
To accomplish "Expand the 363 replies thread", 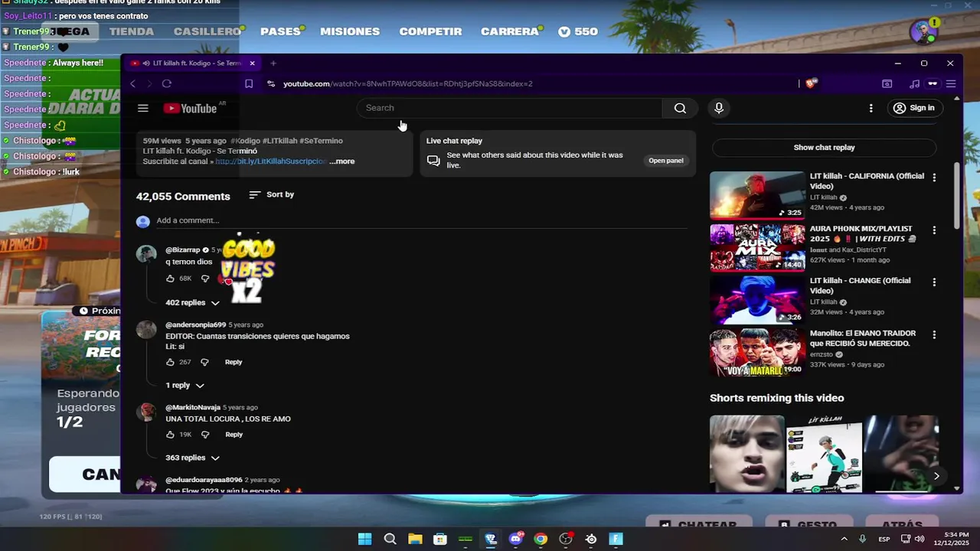I will pos(192,458).
